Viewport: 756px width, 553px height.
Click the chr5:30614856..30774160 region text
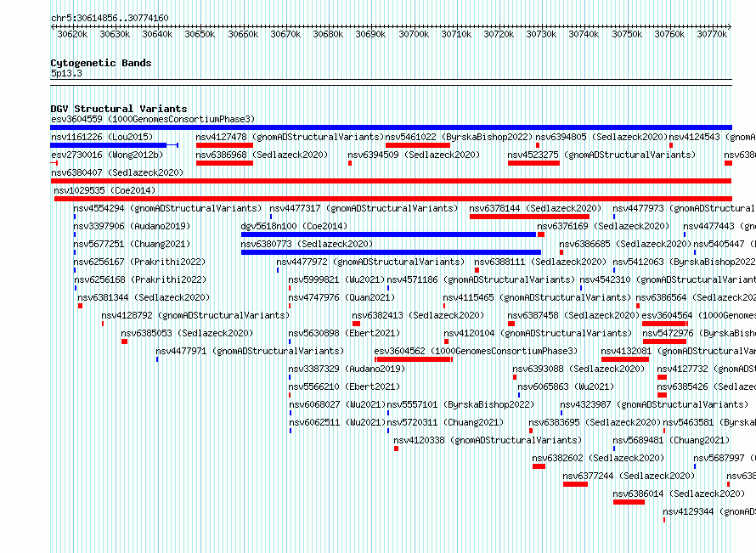[110, 18]
